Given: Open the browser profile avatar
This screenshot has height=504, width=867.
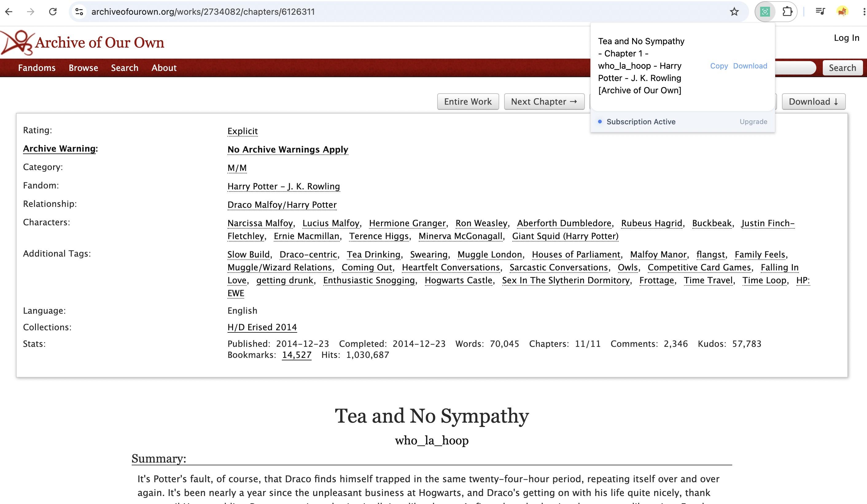Looking at the screenshot, I should point(842,12).
